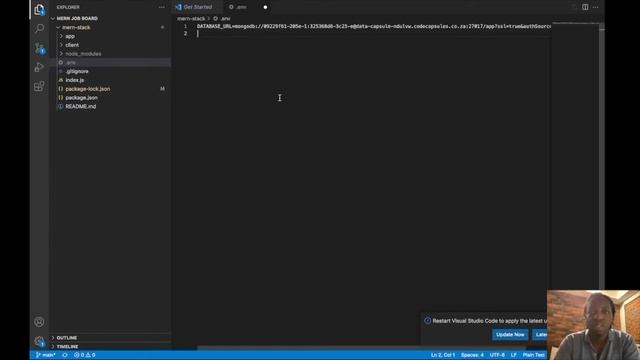This screenshot has height=360, width=640.
Task: Click the Update Now button
Action: point(510,335)
